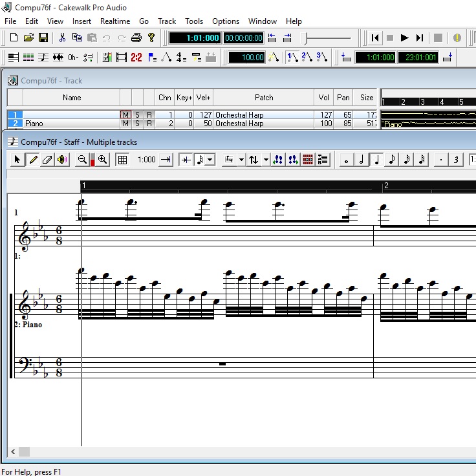Arm record on Piano track
Viewport: 476px width, 476px height.
(x=149, y=124)
